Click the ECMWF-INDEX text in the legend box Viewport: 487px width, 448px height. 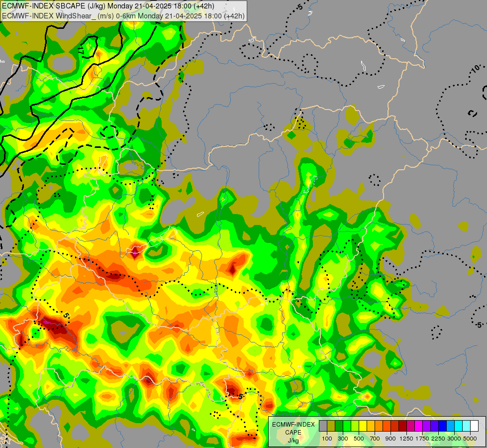(x=293, y=425)
